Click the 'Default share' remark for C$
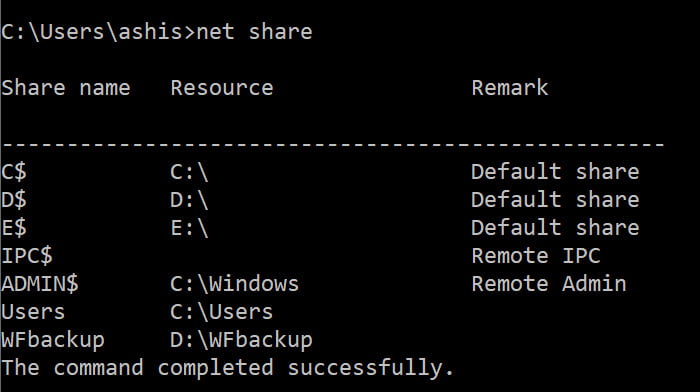700x392 pixels. pos(555,171)
